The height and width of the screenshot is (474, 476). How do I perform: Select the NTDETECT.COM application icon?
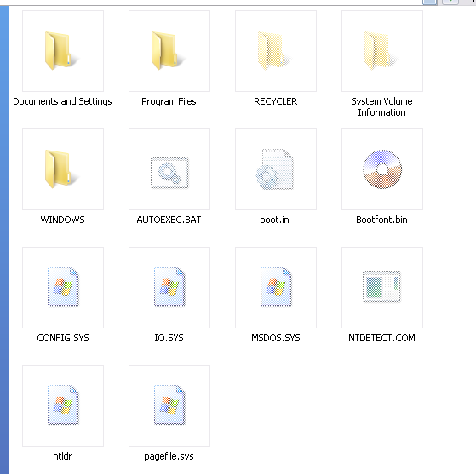pos(382,288)
